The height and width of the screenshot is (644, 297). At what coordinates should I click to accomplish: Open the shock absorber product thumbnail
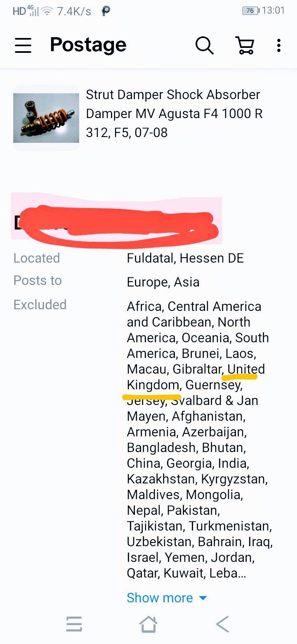point(46,118)
